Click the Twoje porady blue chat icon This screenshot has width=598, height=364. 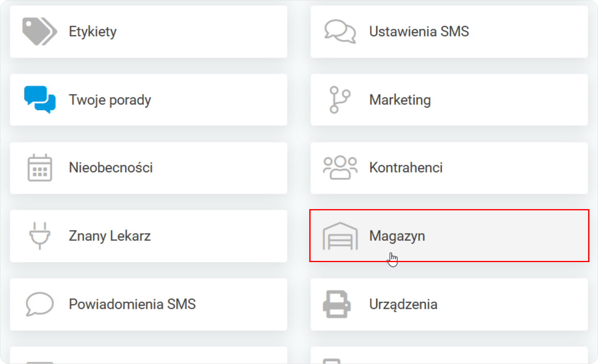39,99
